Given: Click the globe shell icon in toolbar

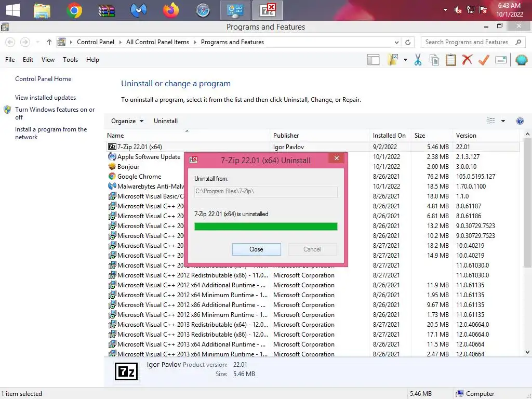Looking at the screenshot, I should [521, 60].
